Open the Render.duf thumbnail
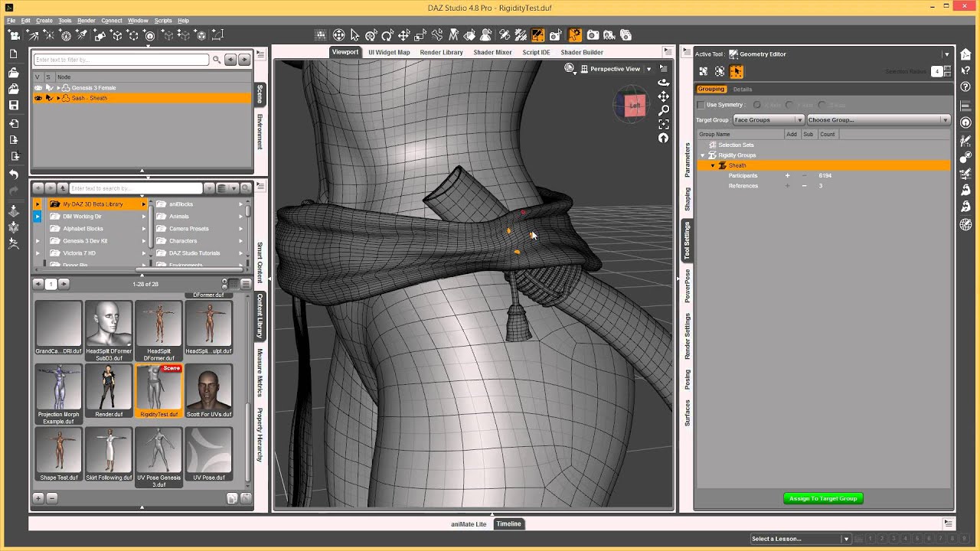 coord(109,391)
